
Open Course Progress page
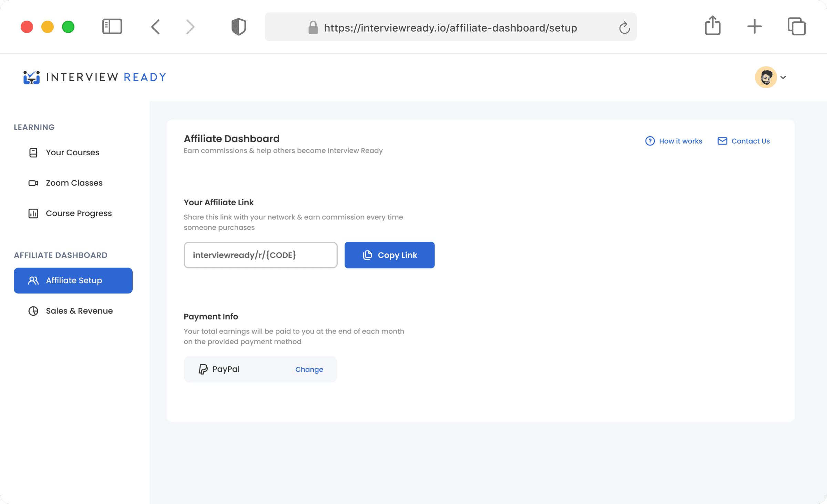pos(79,213)
